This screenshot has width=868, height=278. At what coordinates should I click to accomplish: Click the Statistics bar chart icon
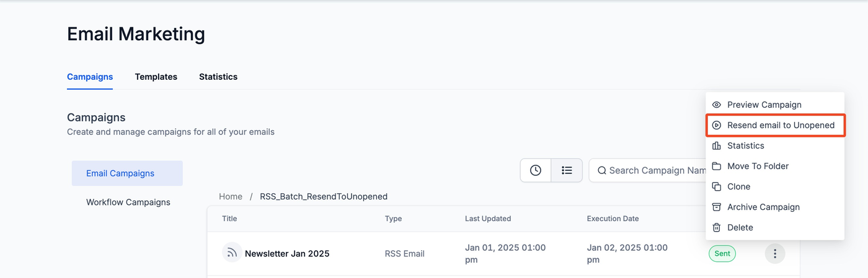[717, 146]
